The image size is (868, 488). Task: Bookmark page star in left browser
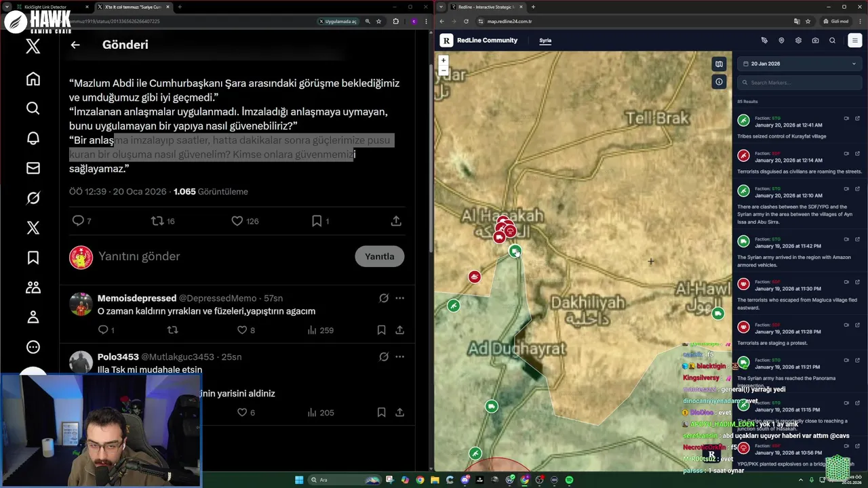click(x=378, y=21)
